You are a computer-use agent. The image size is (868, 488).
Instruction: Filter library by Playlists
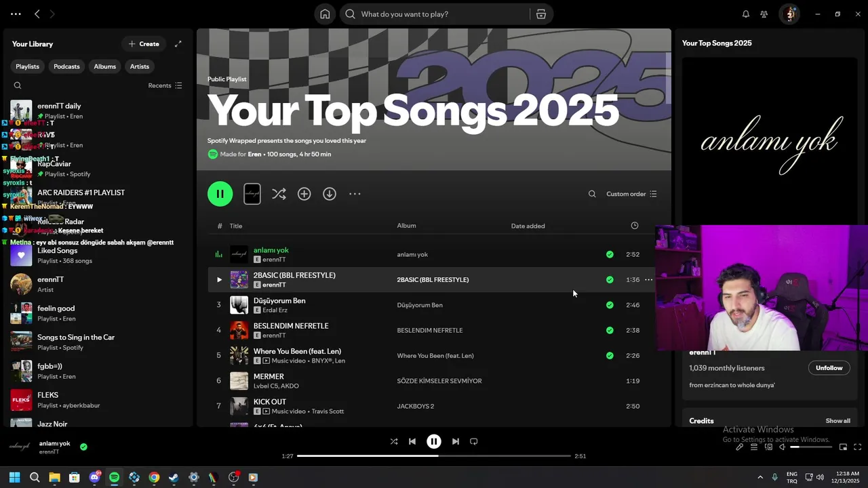click(x=28, y=66)
